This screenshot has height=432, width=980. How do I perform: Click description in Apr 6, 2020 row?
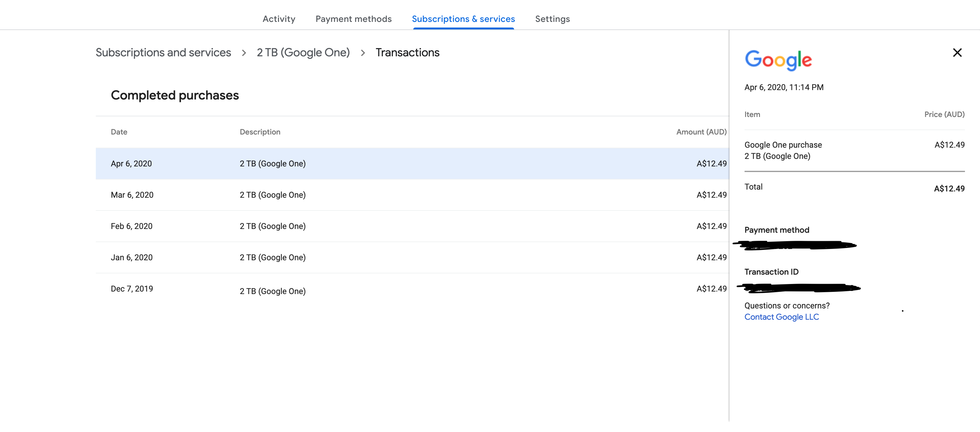(x=272, y=163)
